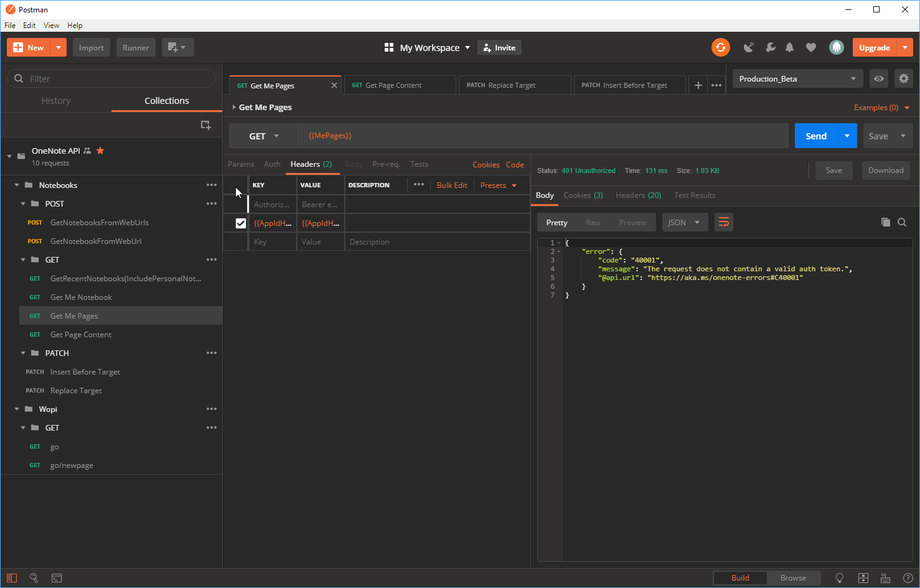Collapse the Notebooks folder in the sidebar
The height and width of the screenshot is (588, 920).
pos(17,185)
